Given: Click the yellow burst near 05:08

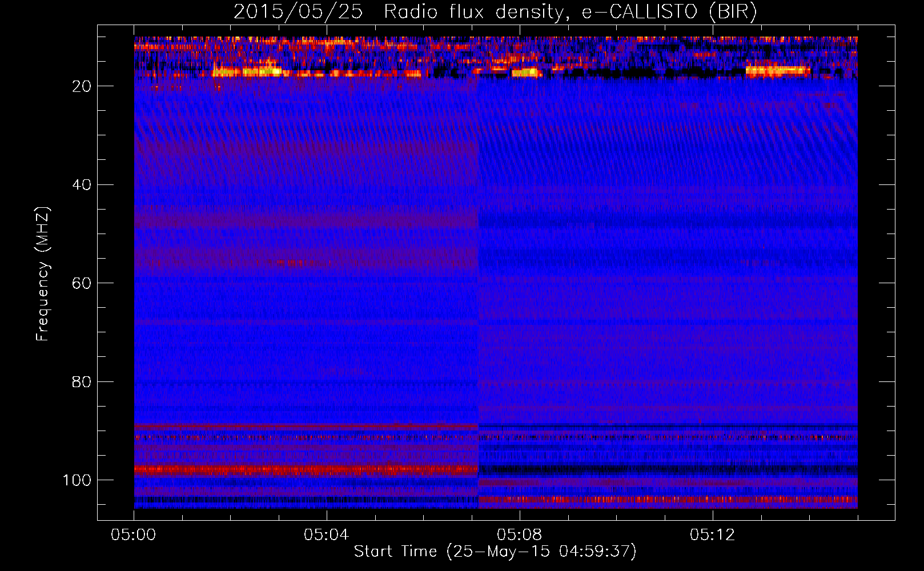Looking at the screenshot, I should pos(525,73).
